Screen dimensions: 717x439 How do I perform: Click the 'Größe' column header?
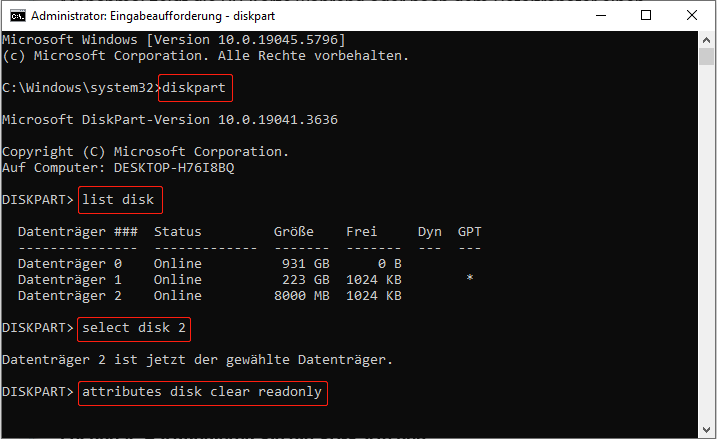(294, 232)
